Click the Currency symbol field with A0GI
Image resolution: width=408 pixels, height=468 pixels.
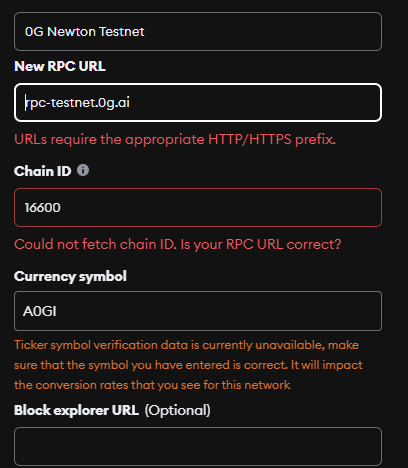point(198,311)
